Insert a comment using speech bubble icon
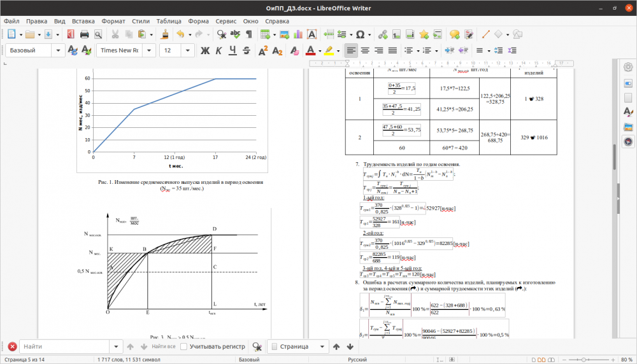The height and width of the screenshot is (364, 637). [454, 34]
